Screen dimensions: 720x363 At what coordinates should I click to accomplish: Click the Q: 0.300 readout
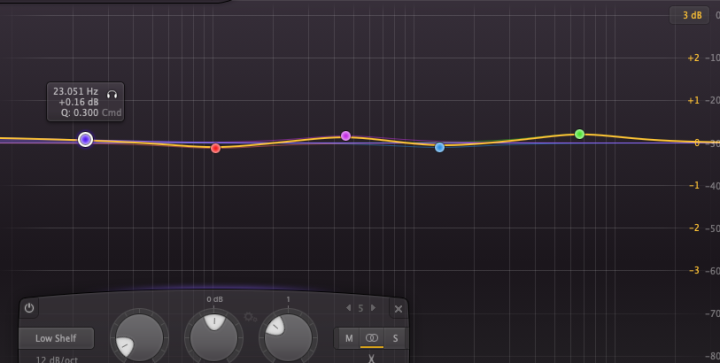coord(79,112)
